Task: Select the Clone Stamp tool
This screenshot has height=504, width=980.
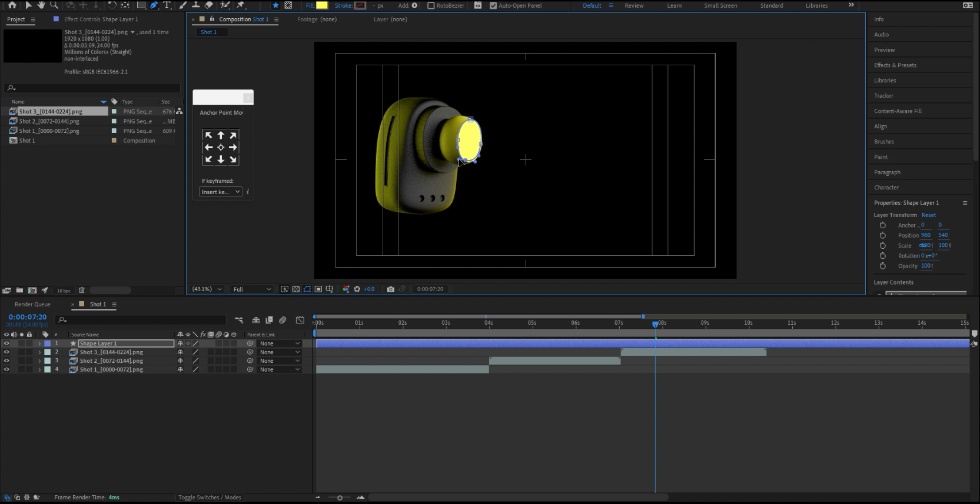Action: 196,5
